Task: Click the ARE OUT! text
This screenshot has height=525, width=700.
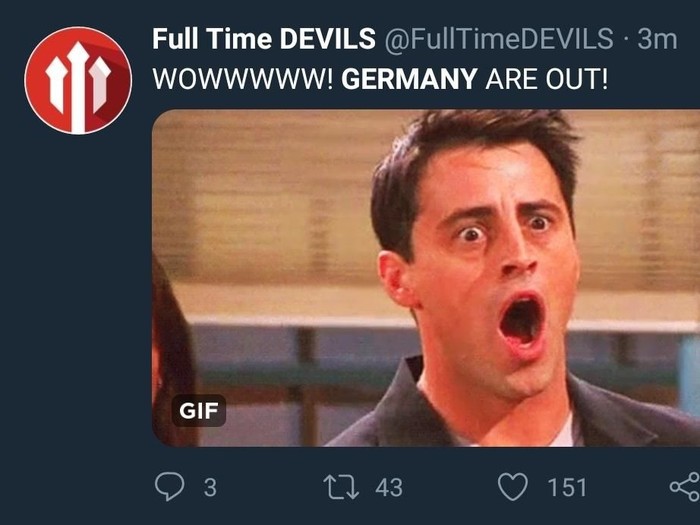Action: click(547, 79)
